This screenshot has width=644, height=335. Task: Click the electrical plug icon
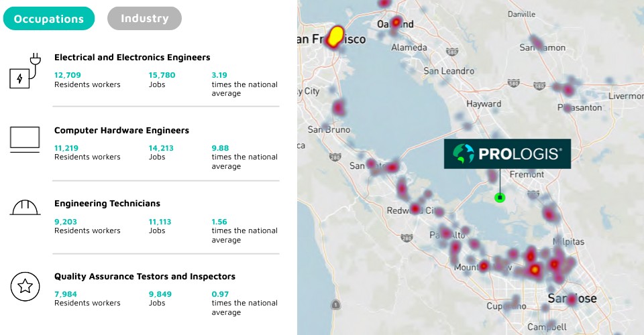25,70
